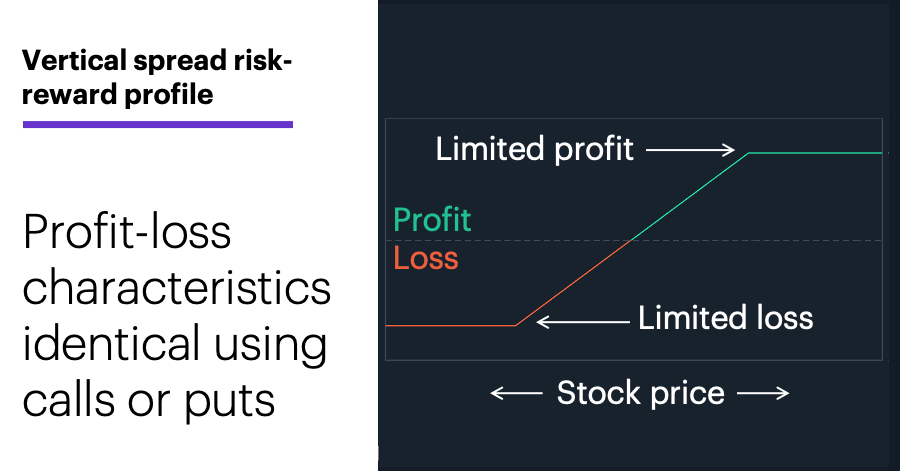Click the purple underline bar beneath heading
Image resolution: width=900 pixels, height=471 pixels.
(158, 124)
